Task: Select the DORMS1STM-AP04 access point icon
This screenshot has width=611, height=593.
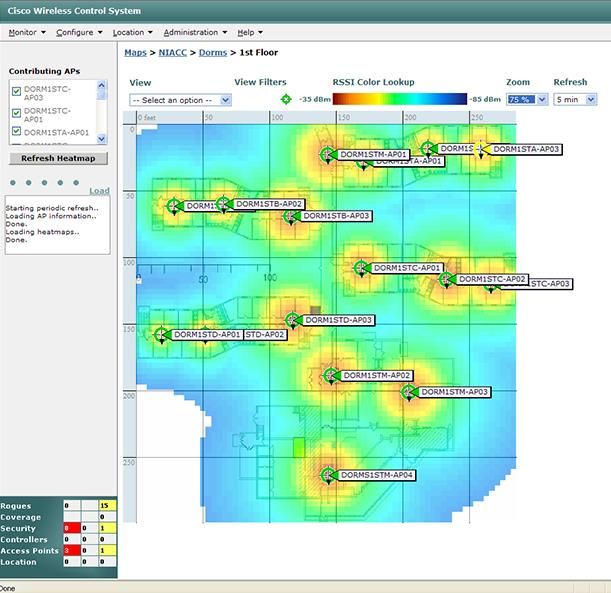Action: (328, 475)
